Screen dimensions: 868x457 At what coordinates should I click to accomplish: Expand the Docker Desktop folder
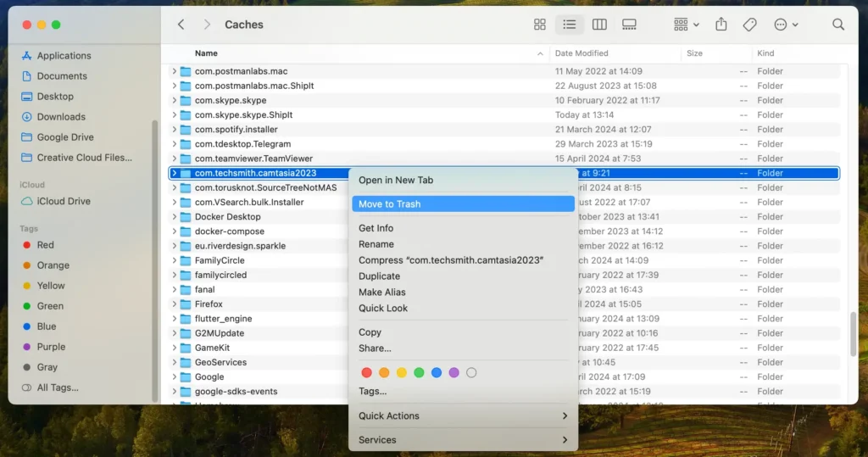174,216
